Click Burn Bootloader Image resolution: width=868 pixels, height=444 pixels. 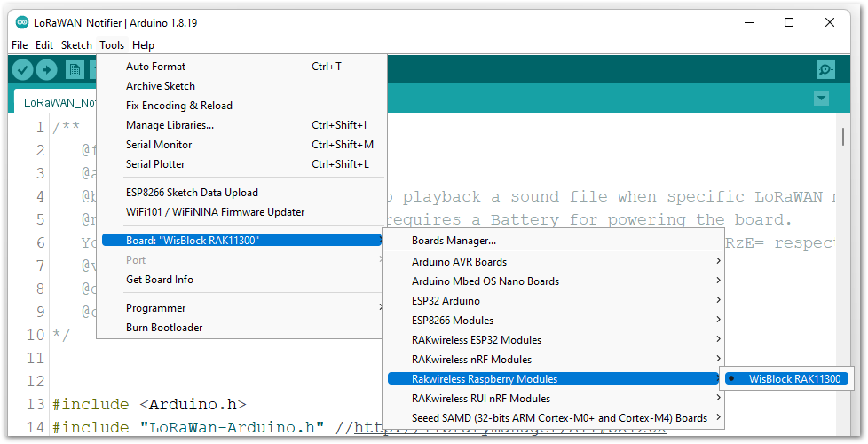[x=241, y=328]
